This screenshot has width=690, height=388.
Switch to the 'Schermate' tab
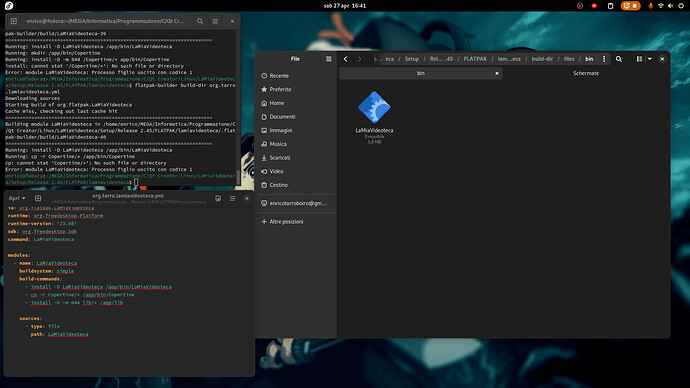point(586,73)
